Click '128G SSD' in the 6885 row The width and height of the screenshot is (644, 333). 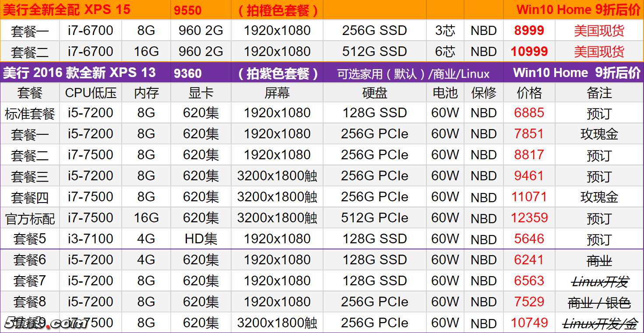pyautogui.click(x=375, y=113)
